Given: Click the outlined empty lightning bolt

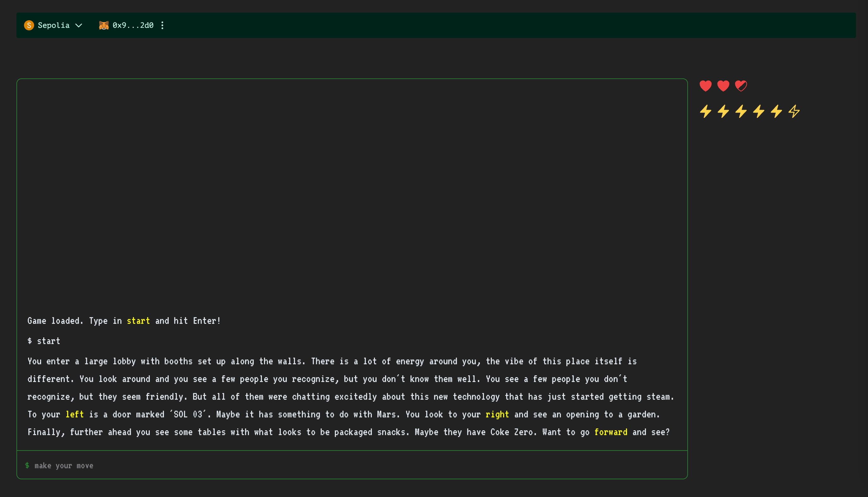Looking at the screenshot, I should [x=794, y=111].
